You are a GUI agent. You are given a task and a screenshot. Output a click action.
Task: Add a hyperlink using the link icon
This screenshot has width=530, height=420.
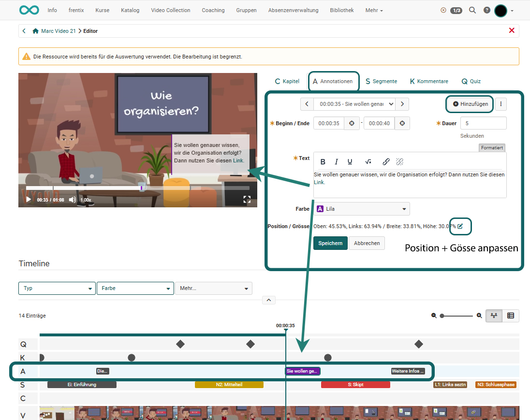coord(386,162)
